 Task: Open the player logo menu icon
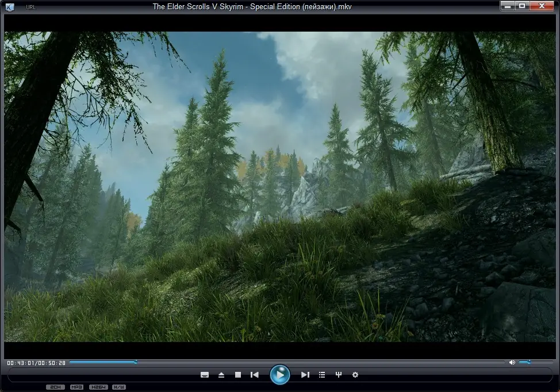coord(10,7)
